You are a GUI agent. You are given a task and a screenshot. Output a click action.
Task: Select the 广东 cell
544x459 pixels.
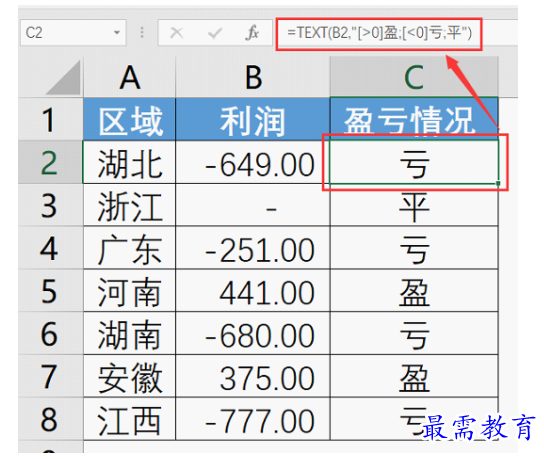pos(130,248)
